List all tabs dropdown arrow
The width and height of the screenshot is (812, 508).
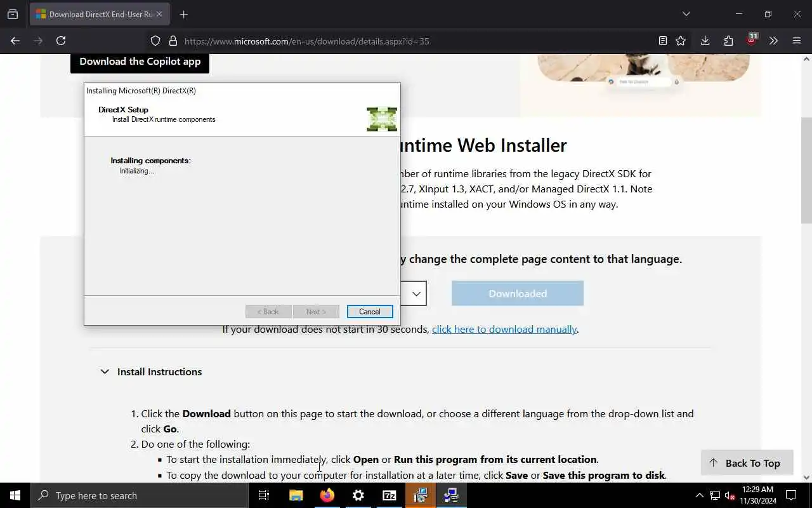point(686,14)
